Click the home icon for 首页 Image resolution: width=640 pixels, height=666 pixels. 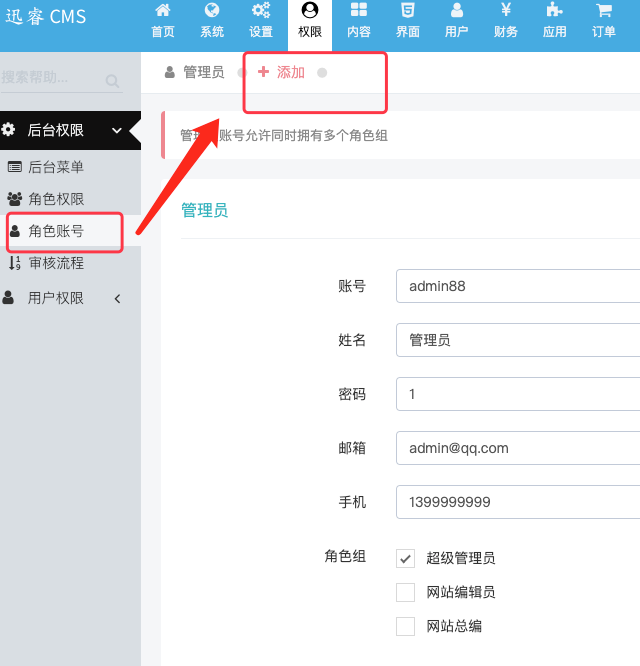coord(163,10)
